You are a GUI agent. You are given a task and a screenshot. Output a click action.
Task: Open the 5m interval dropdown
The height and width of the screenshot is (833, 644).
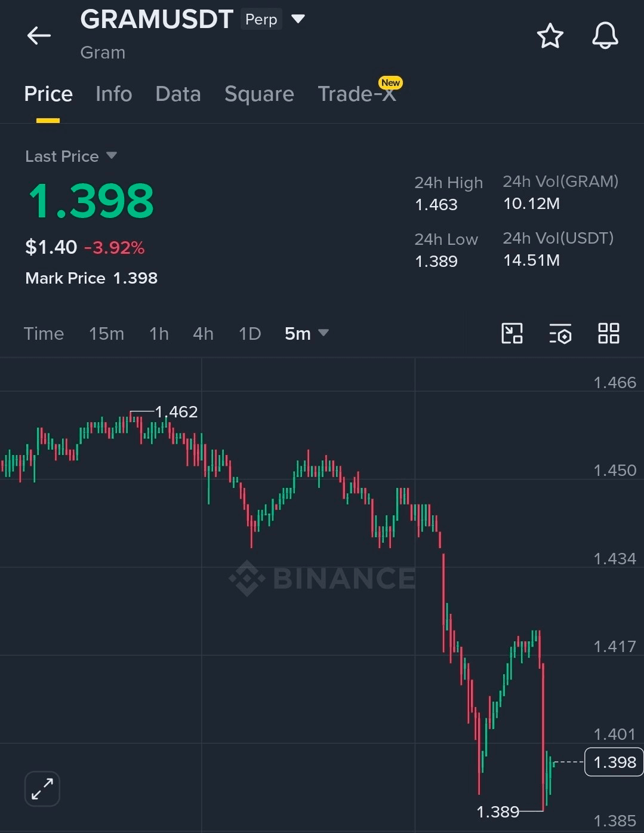[x=306, y=334]
